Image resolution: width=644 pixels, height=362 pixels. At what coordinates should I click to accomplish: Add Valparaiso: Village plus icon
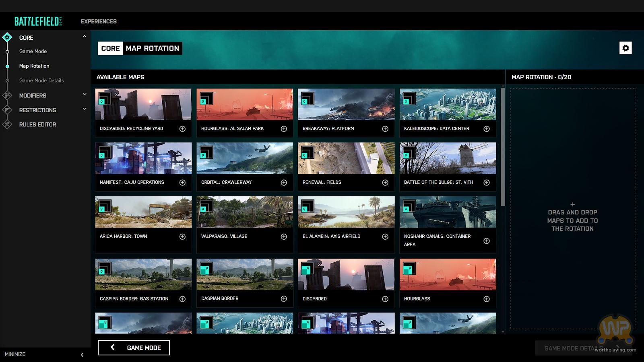click(284, 237)
